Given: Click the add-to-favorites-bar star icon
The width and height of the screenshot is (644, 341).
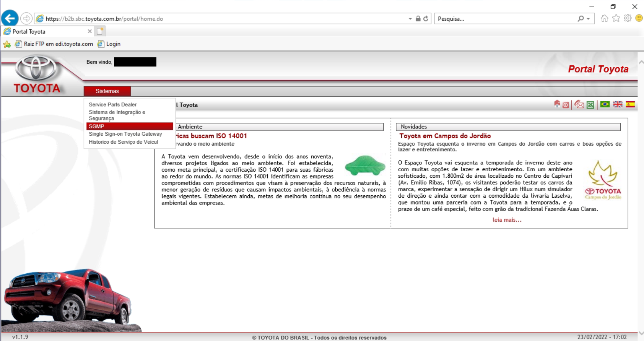Looking at the screenshot, I should pos(7,44).
